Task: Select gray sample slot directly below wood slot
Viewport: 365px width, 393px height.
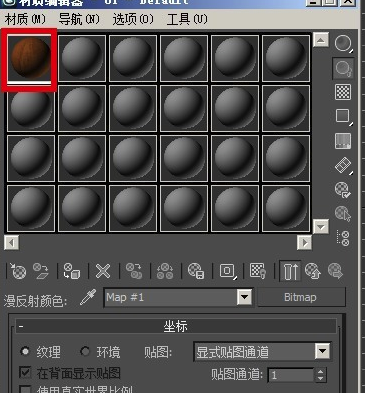Action: pos(31,108)
